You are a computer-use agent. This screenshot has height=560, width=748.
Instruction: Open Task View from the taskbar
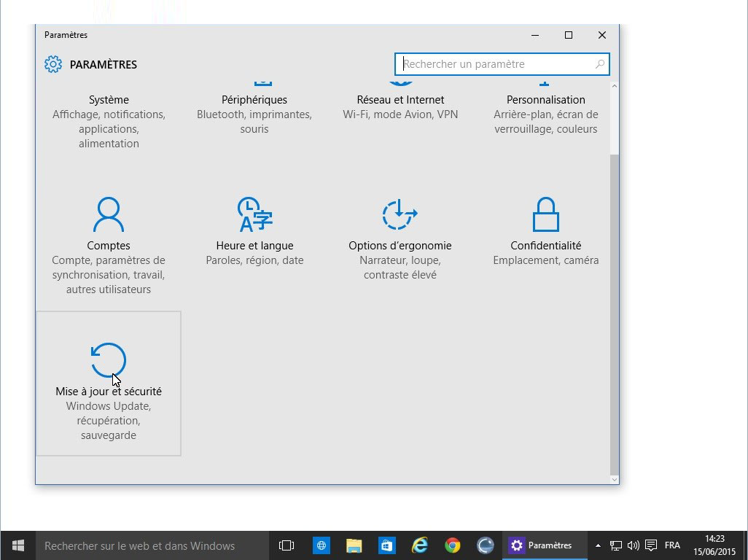(x=287, y=545)
